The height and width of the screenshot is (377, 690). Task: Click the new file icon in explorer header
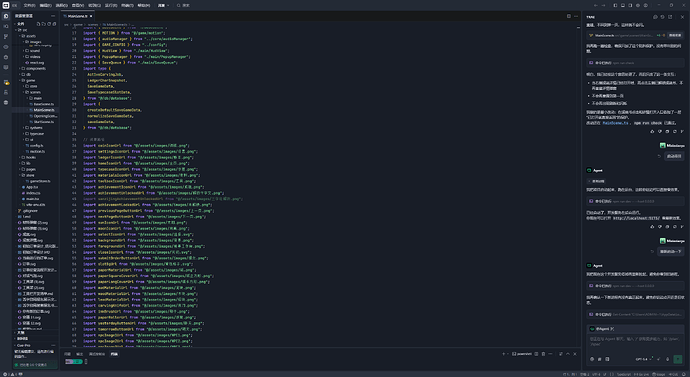38,24
